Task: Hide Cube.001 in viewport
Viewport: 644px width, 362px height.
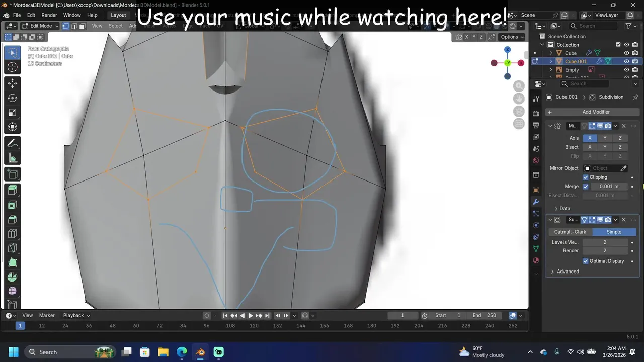Action: point(627,61)
